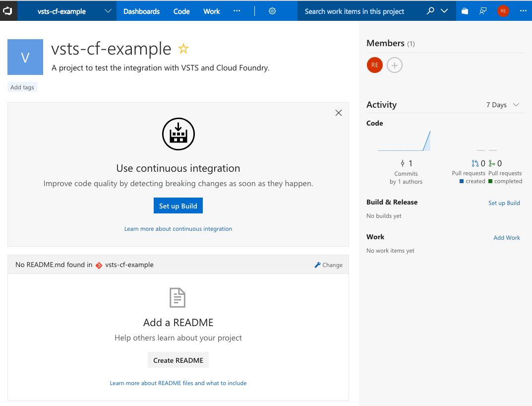
Task: Favorite the project with the star icon
Action: pos(183,49)
